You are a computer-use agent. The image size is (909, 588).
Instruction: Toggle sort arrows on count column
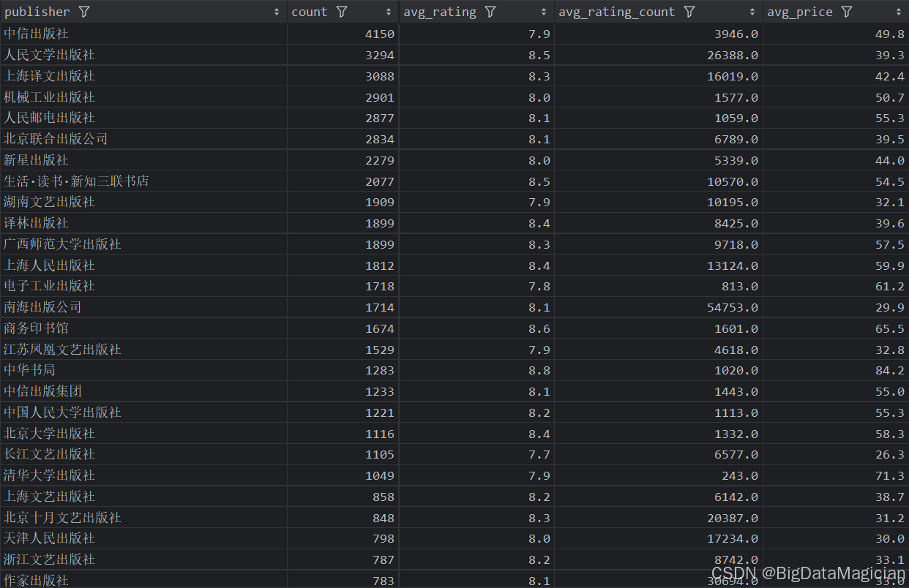[389, 12]
